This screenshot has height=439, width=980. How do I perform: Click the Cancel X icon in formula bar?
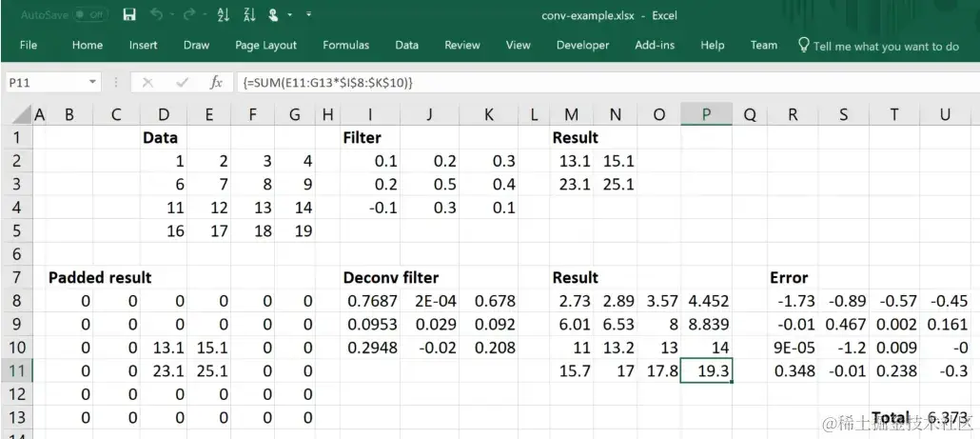tap(148, 82)
